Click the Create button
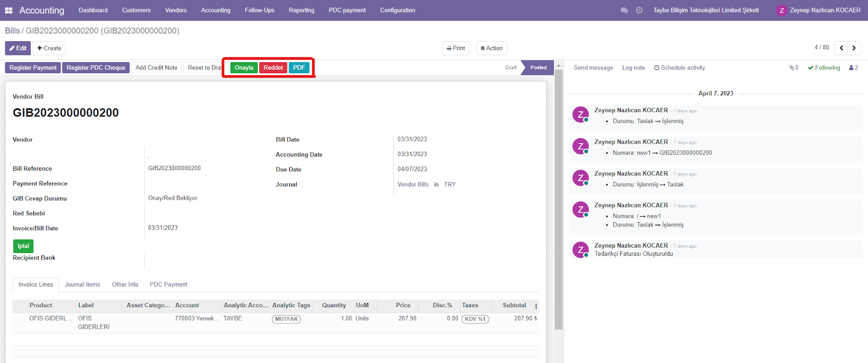This screenshot has width=868, height=363. click(49, 48)
